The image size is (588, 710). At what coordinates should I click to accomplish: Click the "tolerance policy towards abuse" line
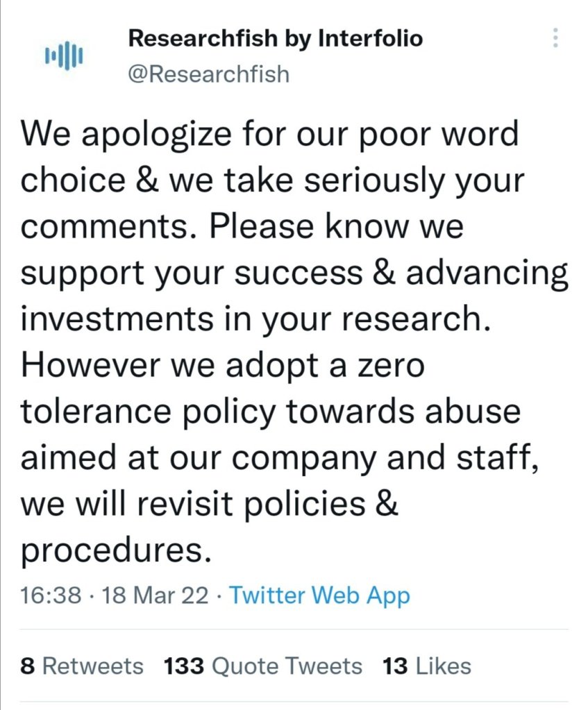270,412
